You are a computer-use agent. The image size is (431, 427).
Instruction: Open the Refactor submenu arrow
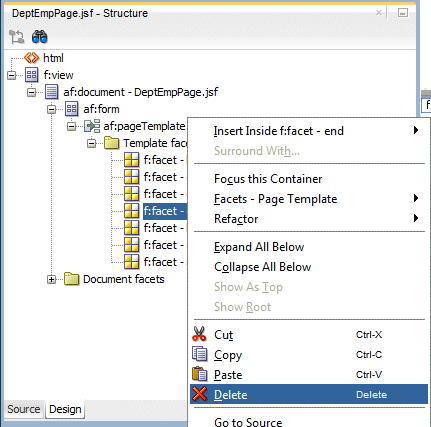tap(416, 218)
